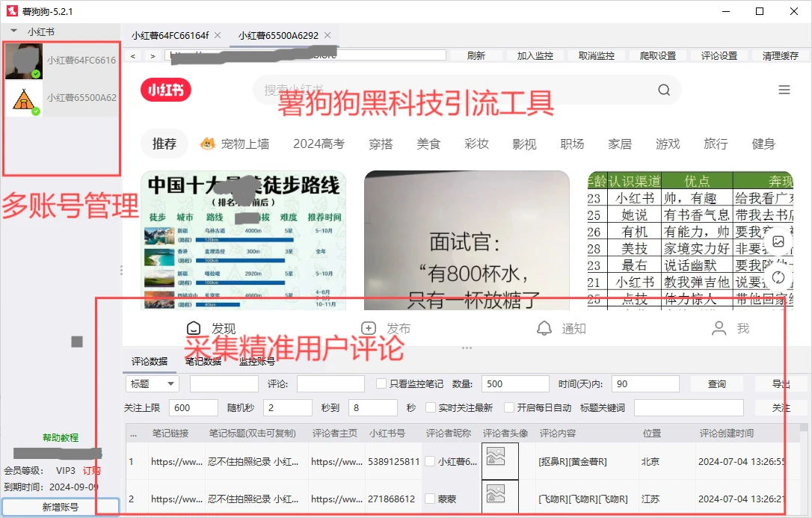Image resolution: width=812 pixels, height=518 pixels.
Task: Open 发现 in the bottom navigation
Action: click(x=194, y=328)
